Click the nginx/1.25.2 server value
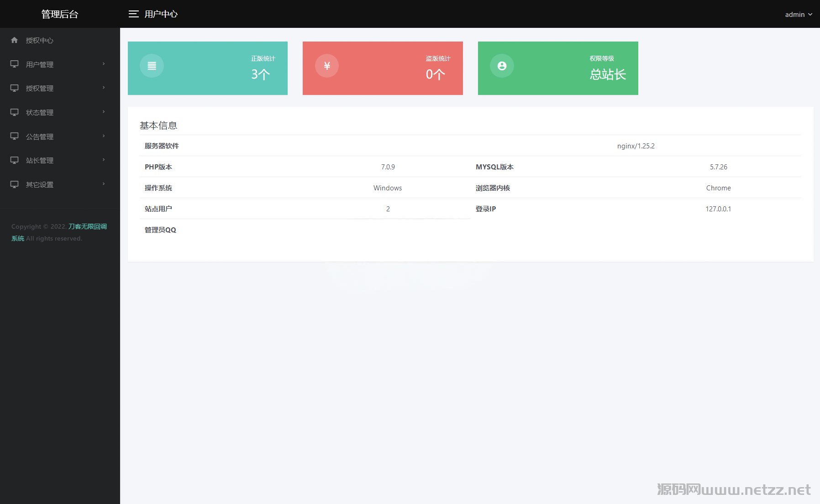Screen dimensions: 820x504 (636, 146)
